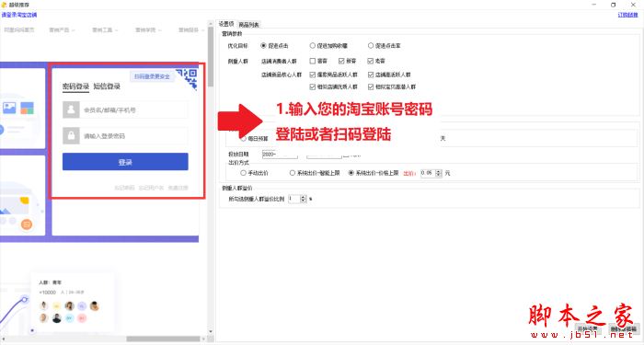Image resolution: width=644 pixels, height=345 pixels.
Task: Toggle the 新客 checkbox
Action: pyautogui.click(x=341, y=61)
